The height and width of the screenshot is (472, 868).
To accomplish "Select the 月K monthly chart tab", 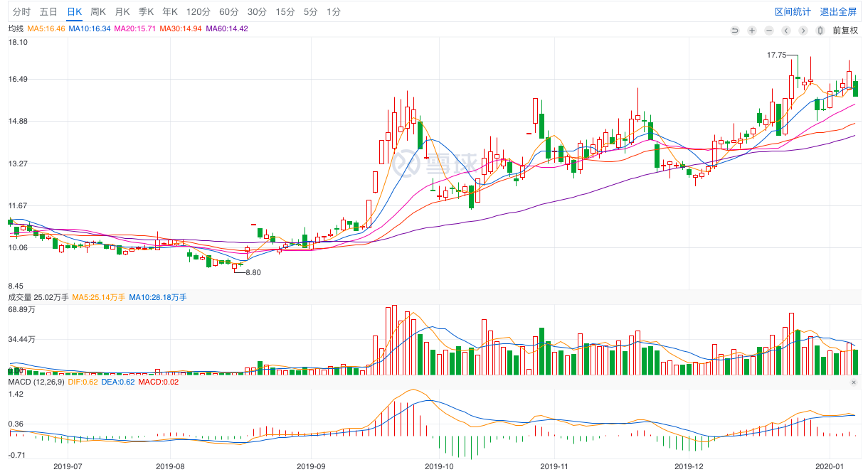I will pyautogui.click(x=122, y=12).
